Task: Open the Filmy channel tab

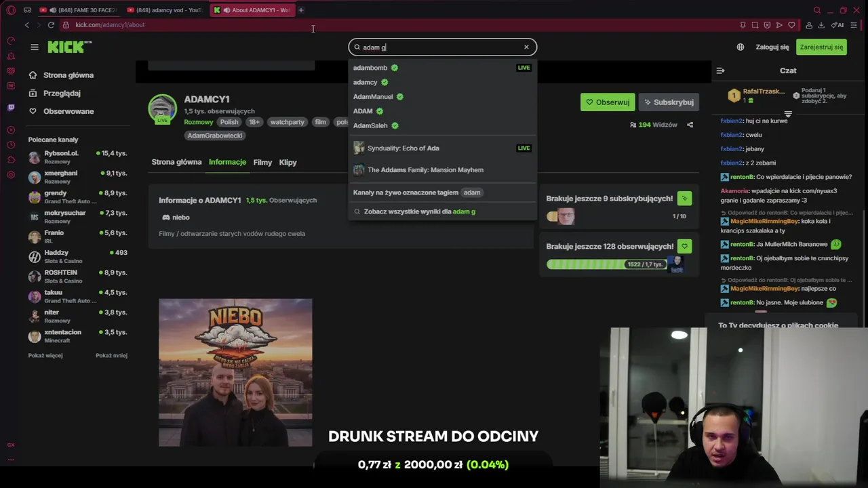Action: click(262, 162)
